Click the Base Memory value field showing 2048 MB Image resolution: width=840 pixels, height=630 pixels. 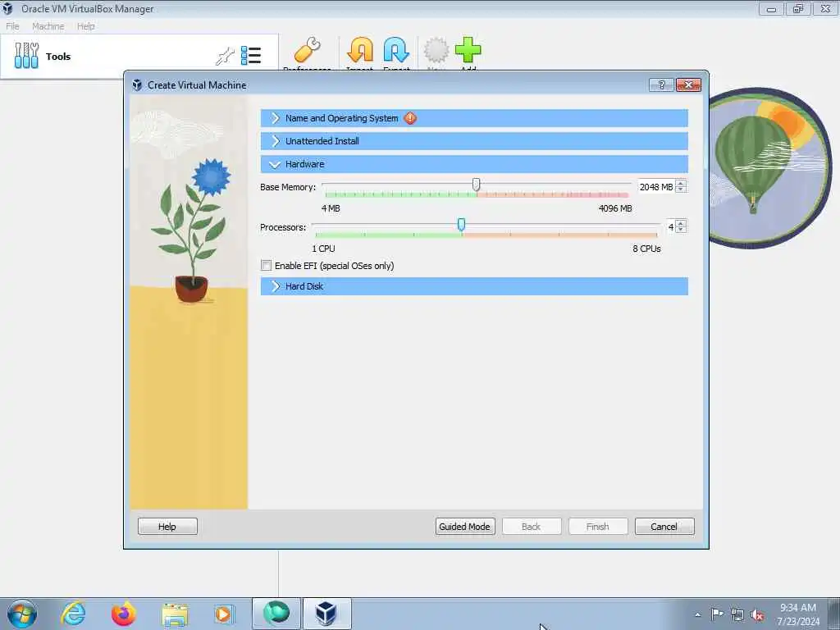tap(656, 187)
